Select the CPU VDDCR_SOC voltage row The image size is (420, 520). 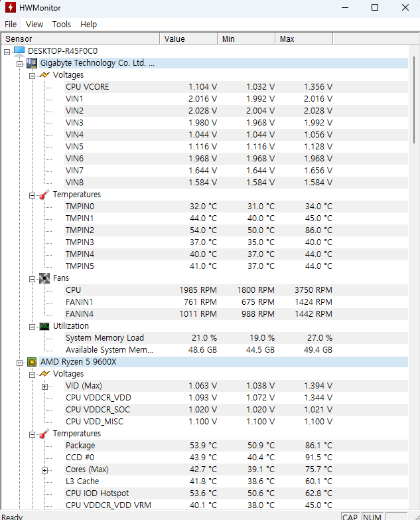click(236, 410)
